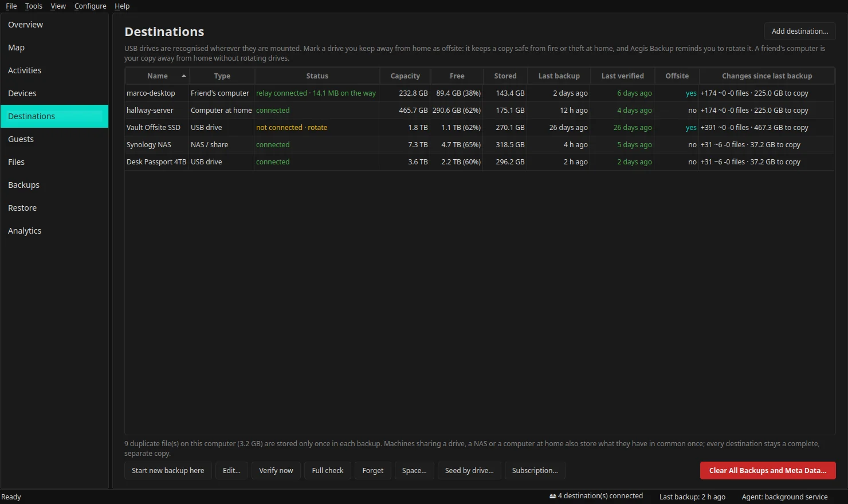
Task: Open the Subscription... dialog
Action: pyautogui.click(x=535, y=471)
